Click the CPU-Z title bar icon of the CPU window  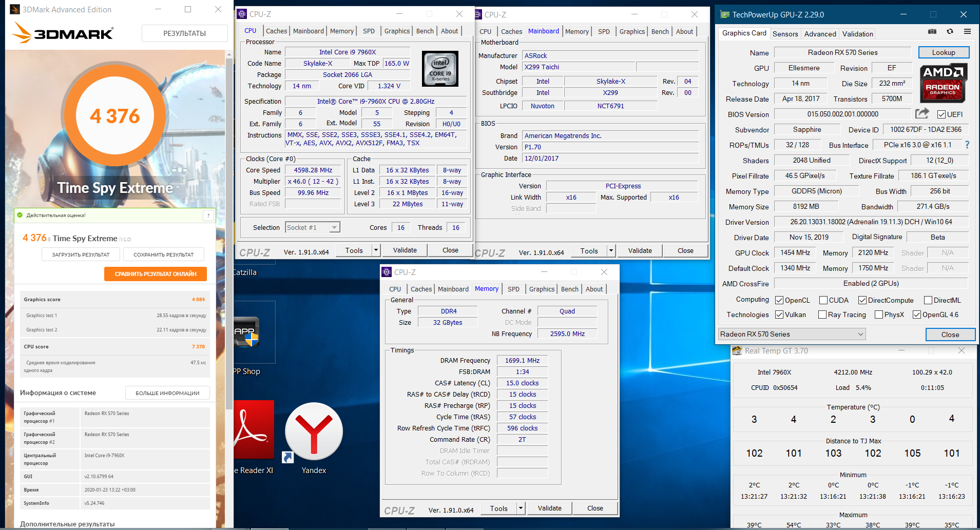coord(242,14)
